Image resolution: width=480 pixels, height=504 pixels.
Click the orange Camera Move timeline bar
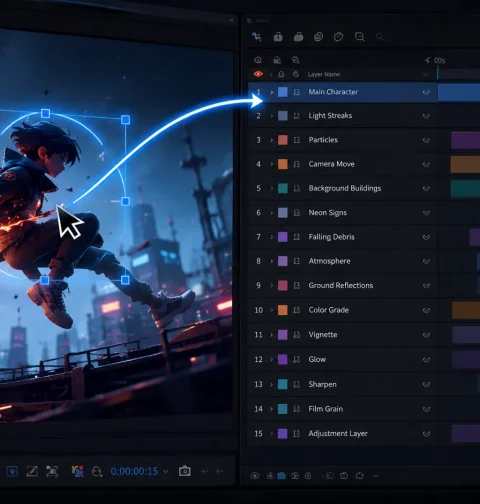(465, 164)
